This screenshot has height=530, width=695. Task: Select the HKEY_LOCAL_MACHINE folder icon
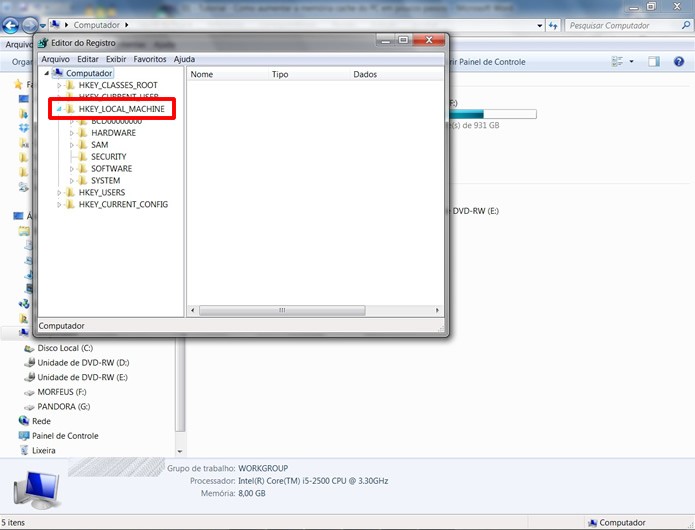tap(70, 109)
